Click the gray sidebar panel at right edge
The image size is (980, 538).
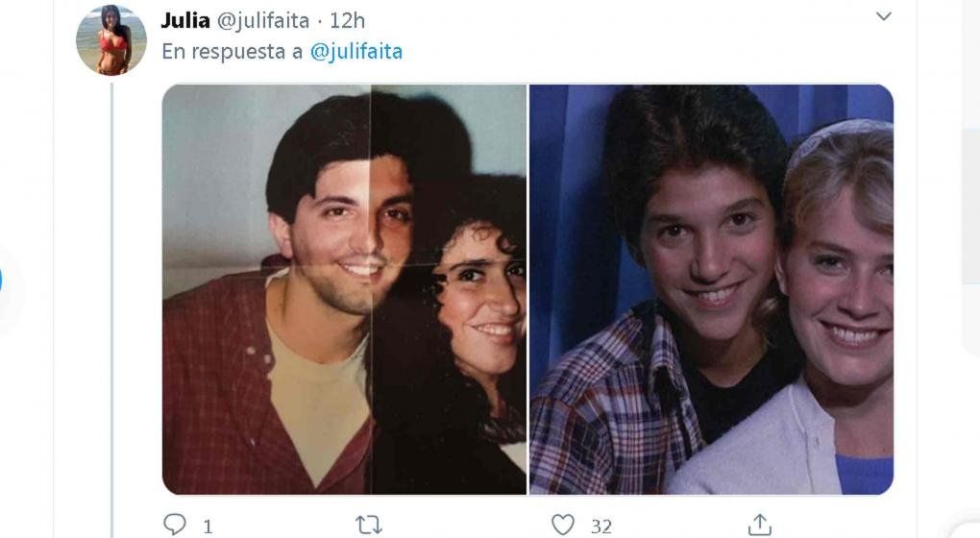point(970,240)
